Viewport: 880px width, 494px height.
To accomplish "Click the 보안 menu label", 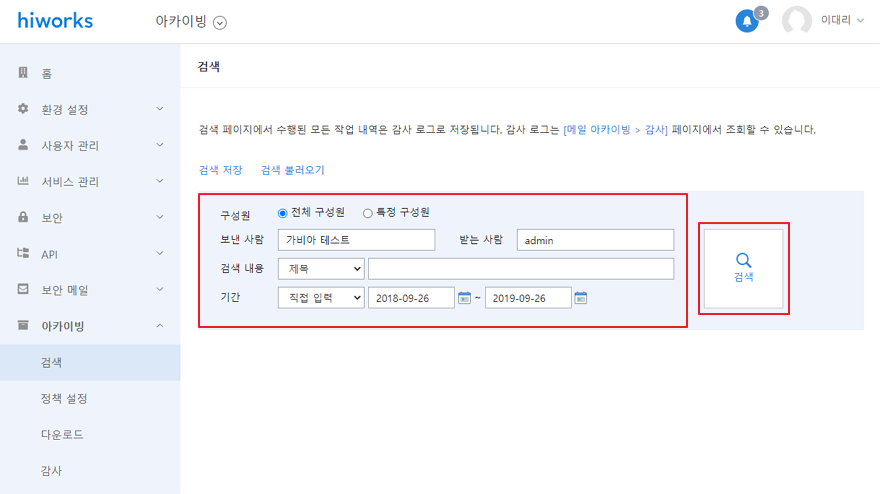I will point(52,218).
